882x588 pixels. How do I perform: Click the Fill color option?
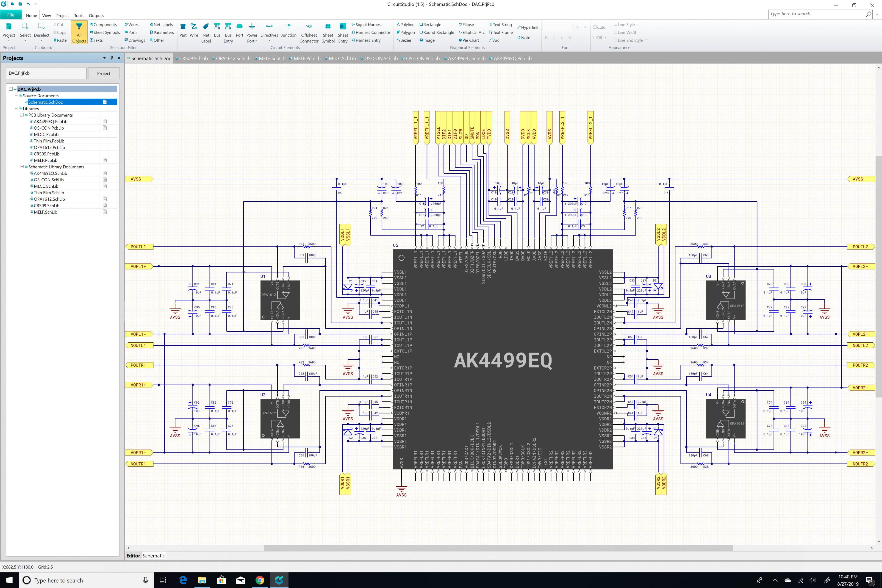(x=599, y=38)
